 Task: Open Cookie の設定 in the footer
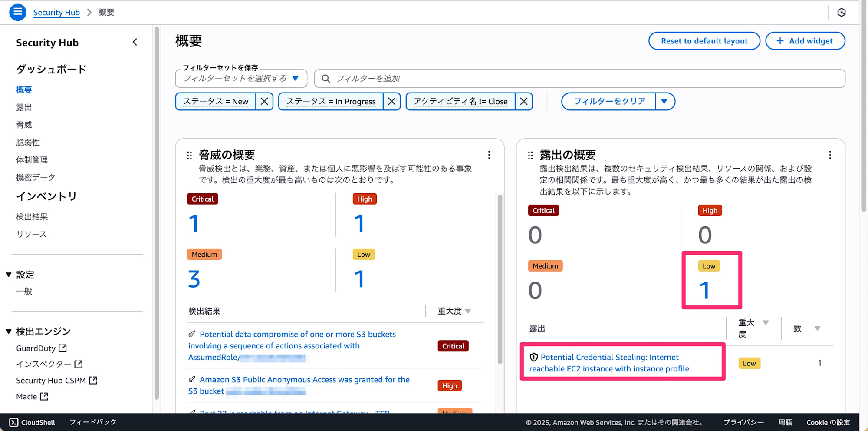tap(828, 422)
